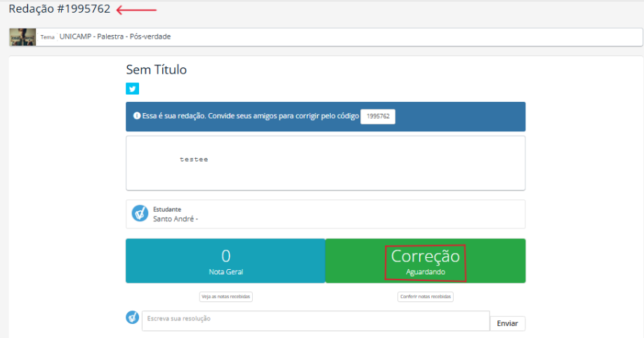Click the 'Redação #1995762' heading
The width and height of the screenshot is (644, 338).
[x=60, y=9]
